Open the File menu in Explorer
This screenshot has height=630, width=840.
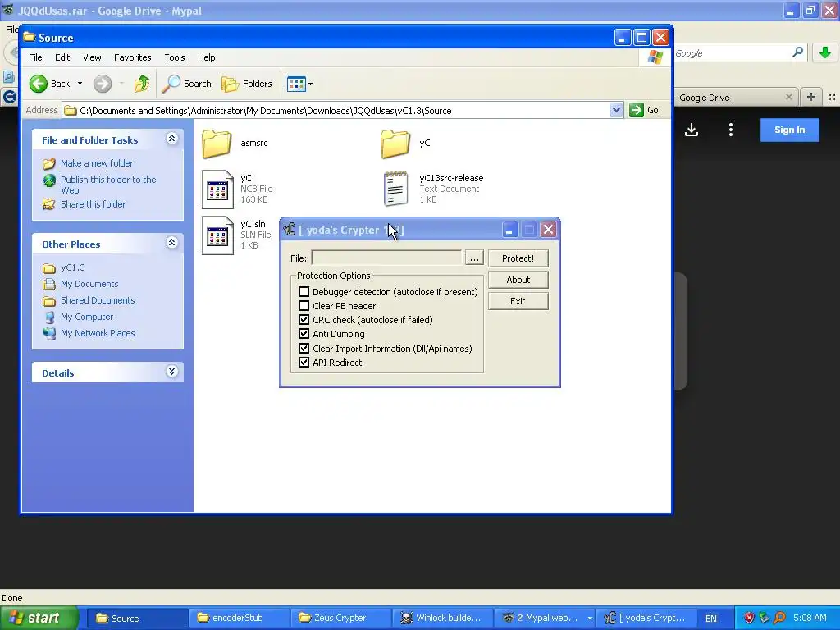coord(35,57)
